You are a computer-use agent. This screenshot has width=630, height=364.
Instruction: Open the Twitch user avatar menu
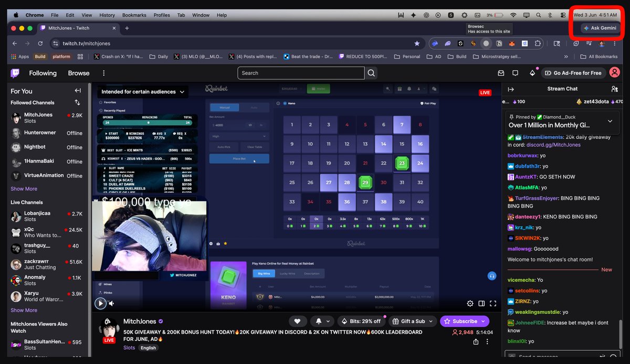tap(614, 73)
